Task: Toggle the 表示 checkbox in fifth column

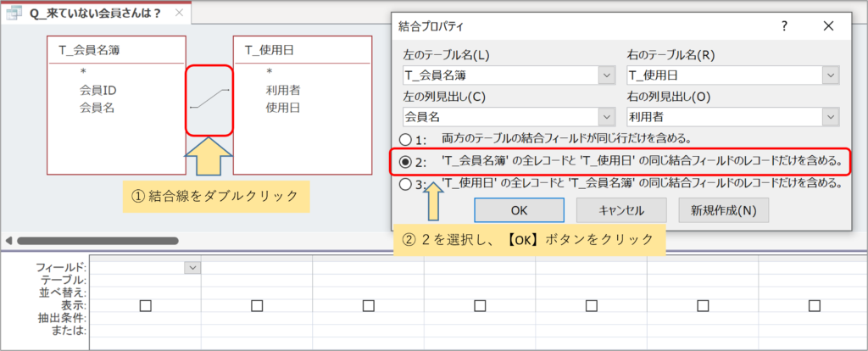Action: 592,305
